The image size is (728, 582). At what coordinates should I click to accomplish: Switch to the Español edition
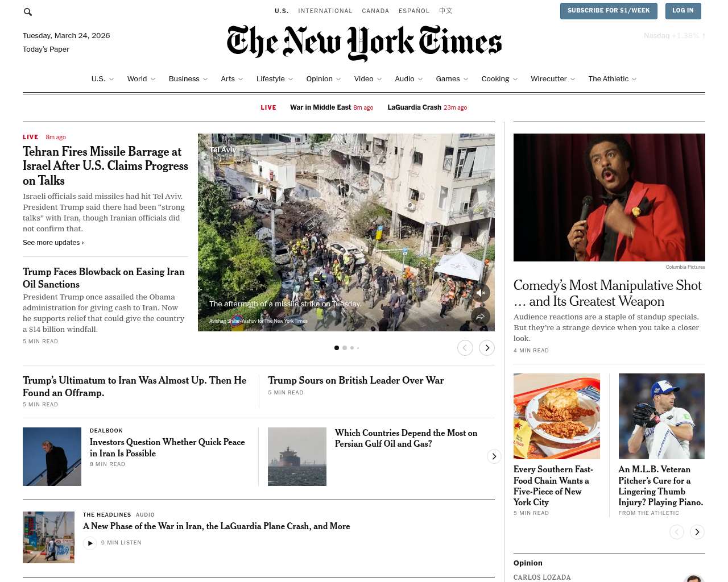tap(414, 11)
